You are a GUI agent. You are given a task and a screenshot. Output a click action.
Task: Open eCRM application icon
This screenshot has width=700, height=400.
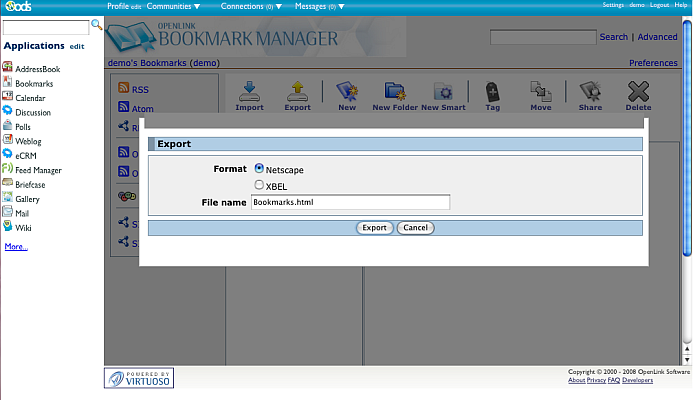7,154
